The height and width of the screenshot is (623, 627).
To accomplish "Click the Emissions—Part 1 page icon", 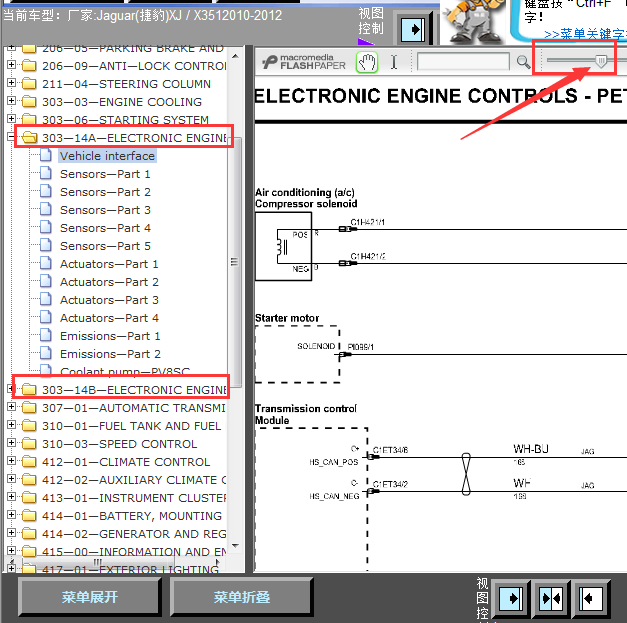I will 46,335.
